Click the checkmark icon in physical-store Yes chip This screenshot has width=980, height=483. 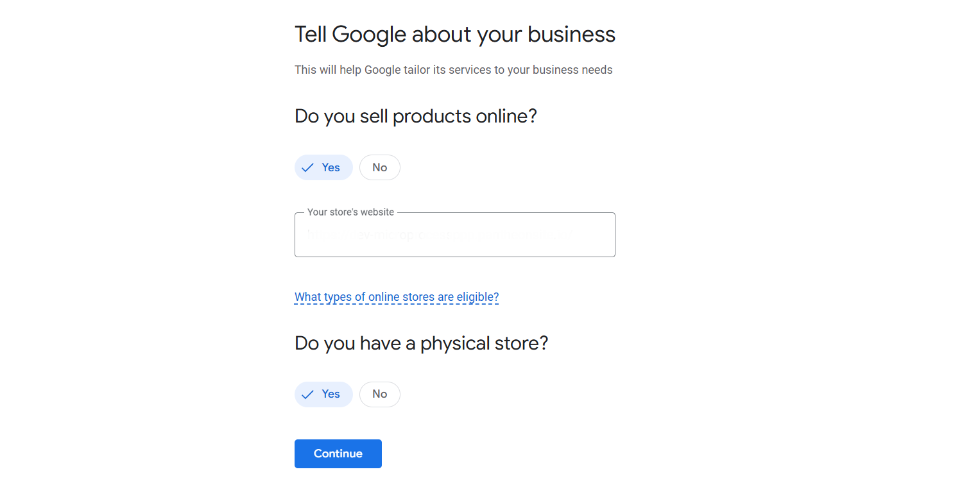point(308,394)
